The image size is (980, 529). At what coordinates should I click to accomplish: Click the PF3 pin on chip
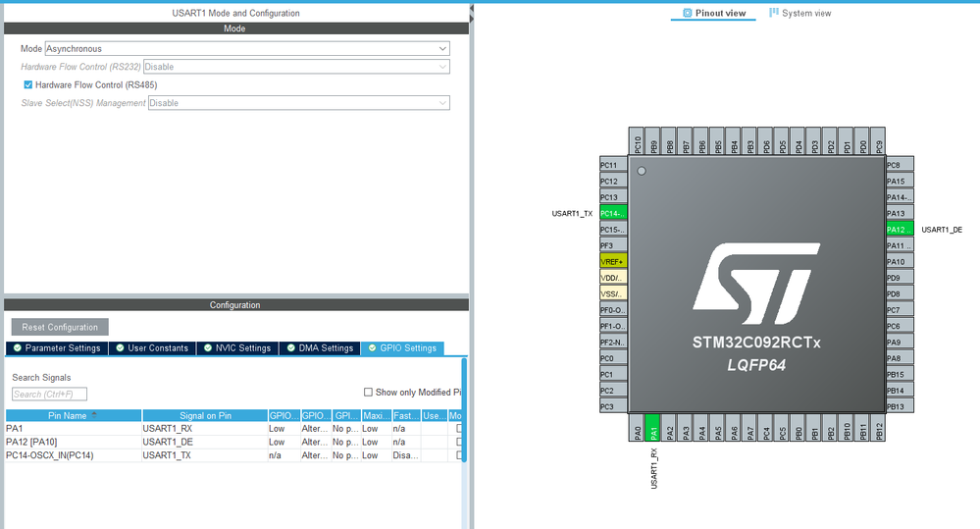(613, 245)
